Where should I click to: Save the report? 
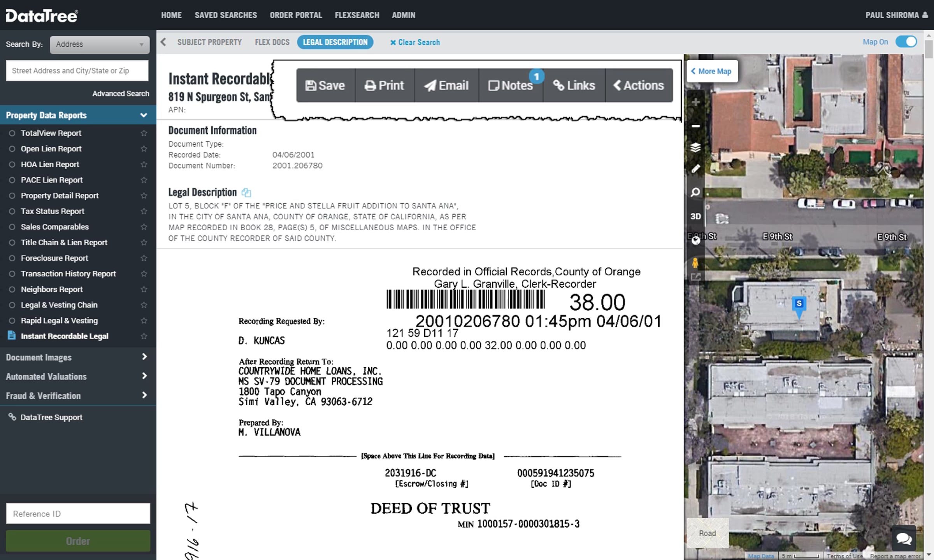[326, 86]
